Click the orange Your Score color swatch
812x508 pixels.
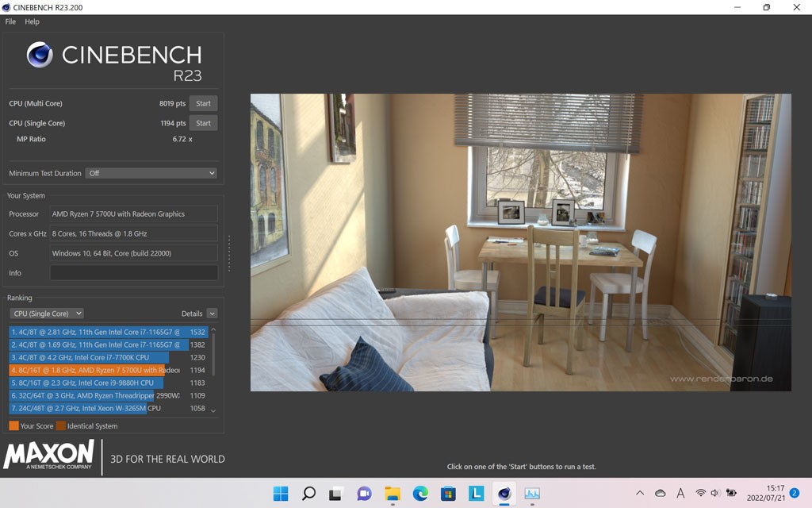tap(13, 426)
